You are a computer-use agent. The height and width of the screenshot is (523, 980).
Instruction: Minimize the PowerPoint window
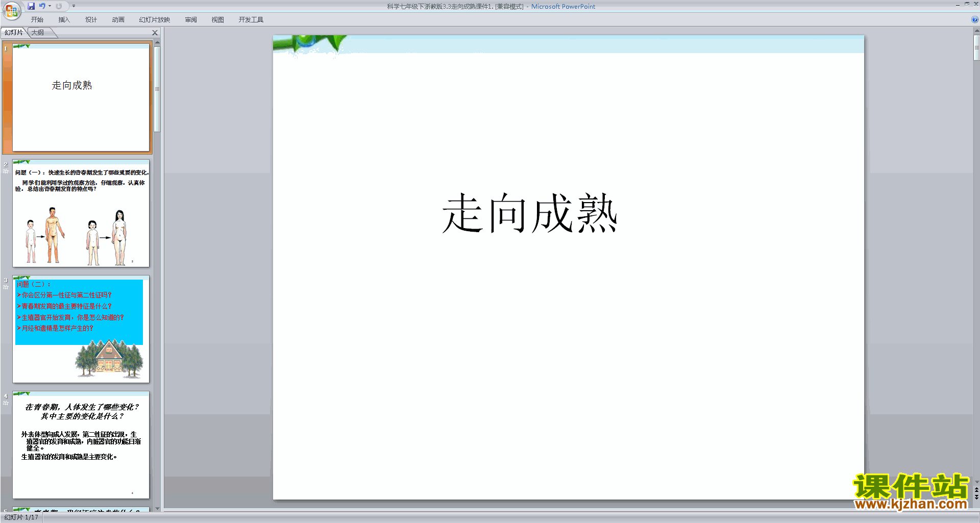point(958,5)
